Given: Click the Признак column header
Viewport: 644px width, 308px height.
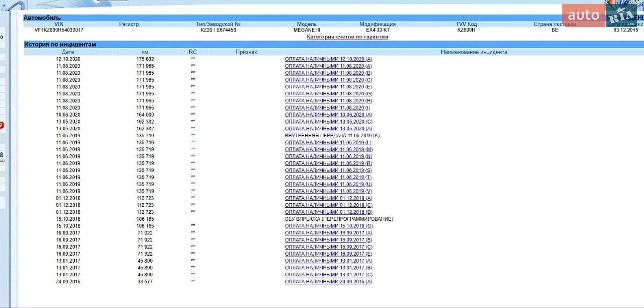Looking at the screenshot, I should pos(246,52).
